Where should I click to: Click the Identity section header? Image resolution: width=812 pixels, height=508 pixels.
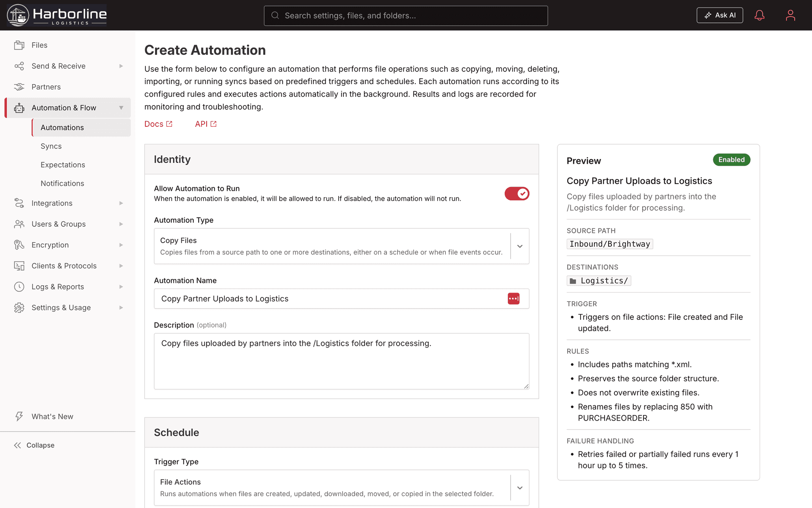click(x=341, y=159)
